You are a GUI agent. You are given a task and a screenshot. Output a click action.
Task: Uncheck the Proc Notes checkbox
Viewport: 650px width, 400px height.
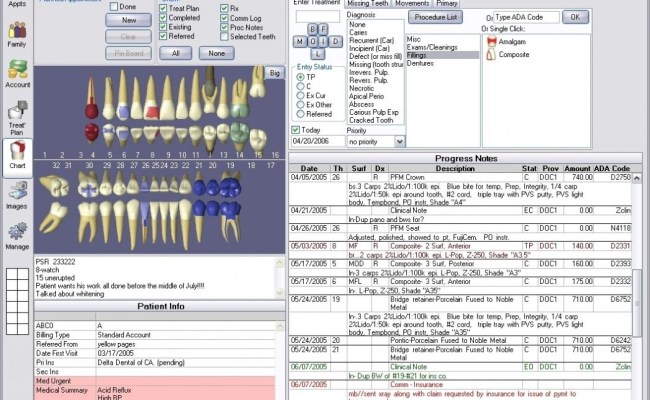(x=224, y=27)
